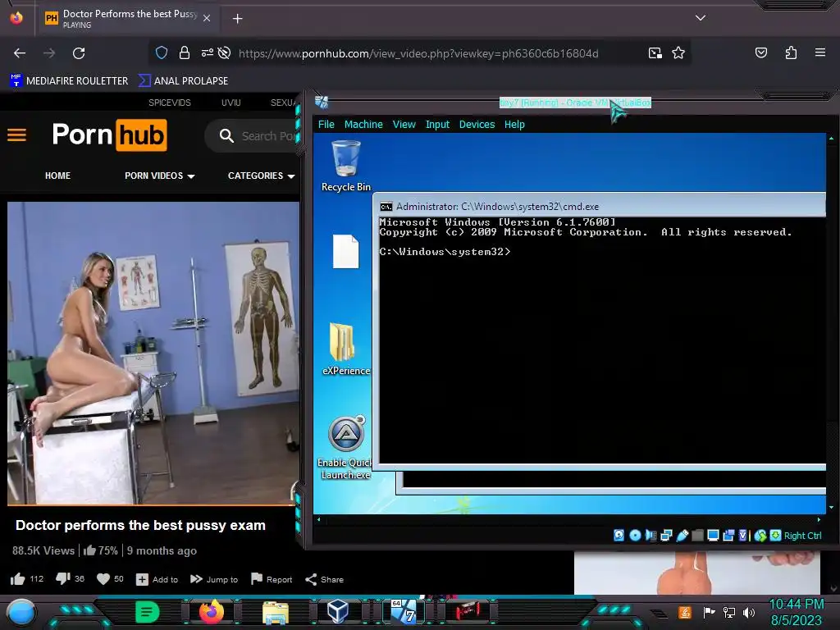This screenshot has width=840, height=630.
Task: Go back using Firefox back arrow
Action: point(20,53)
